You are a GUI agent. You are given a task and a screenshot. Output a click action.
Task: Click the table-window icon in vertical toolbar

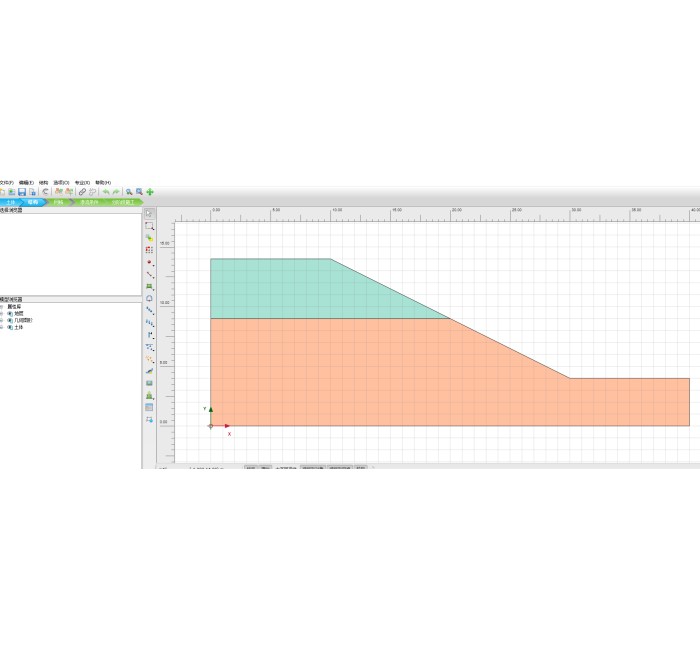pos(149,408)
